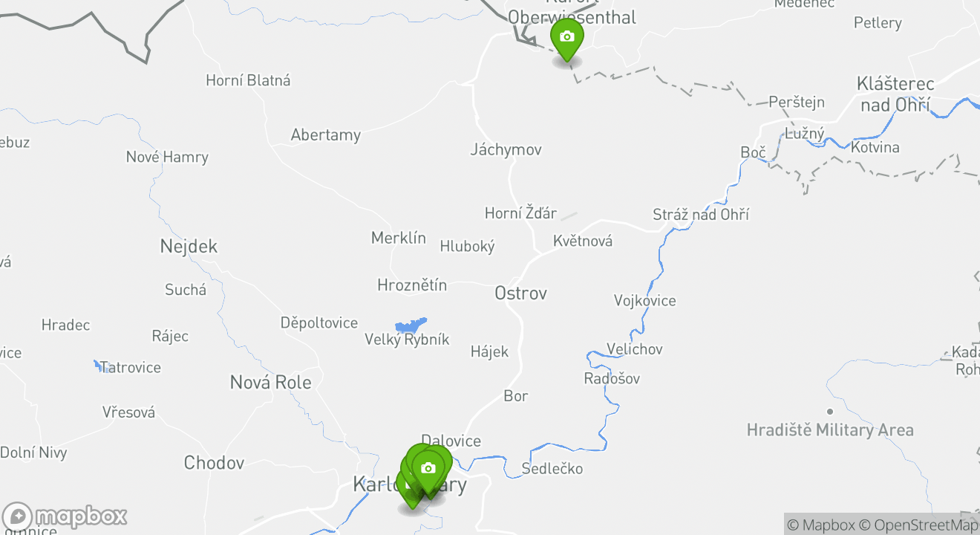980x535 pixels.
Task: Click the Horní Blatná label
Action: 248,80
